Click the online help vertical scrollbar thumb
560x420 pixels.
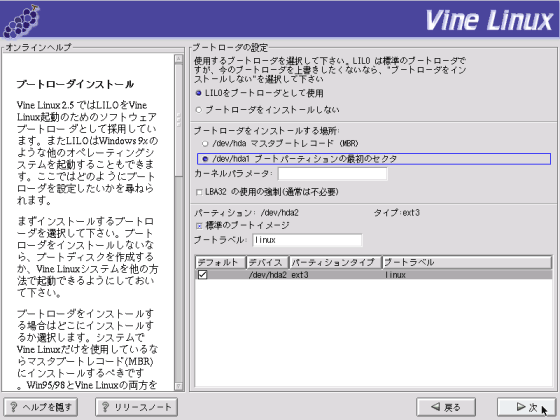pos(179,120)
